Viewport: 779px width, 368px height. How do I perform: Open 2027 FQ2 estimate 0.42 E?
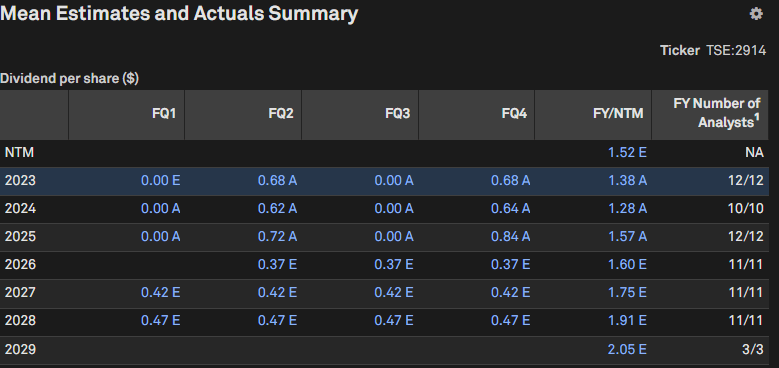click(277, 293)
